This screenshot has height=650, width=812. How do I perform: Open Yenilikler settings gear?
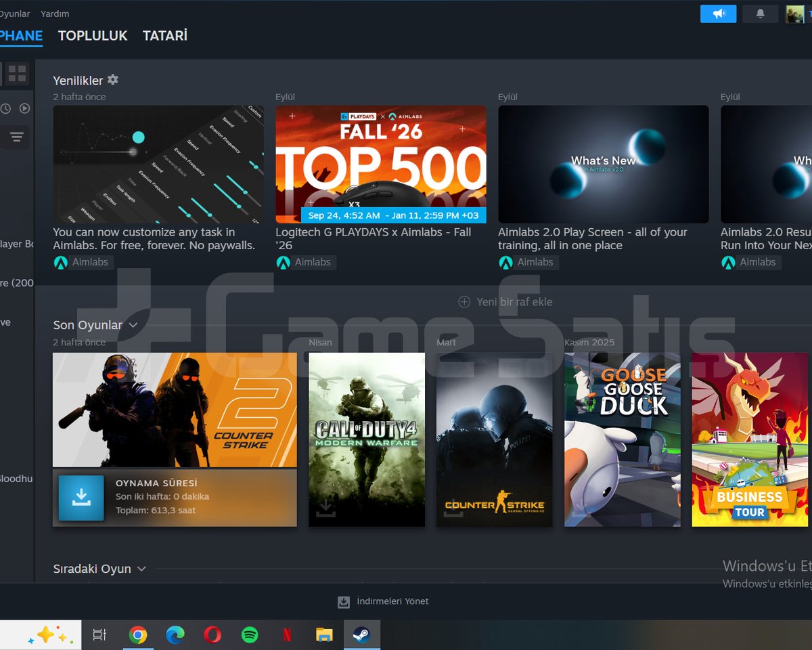113,80
